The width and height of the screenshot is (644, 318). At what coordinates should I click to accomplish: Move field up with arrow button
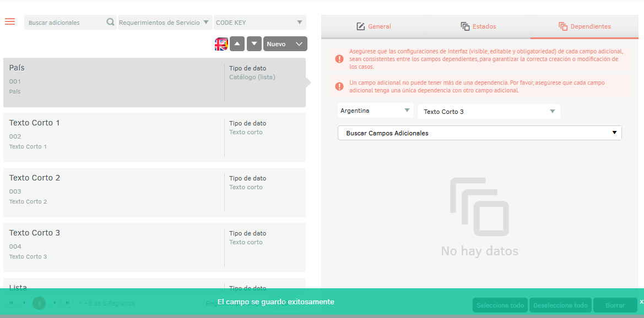237,44
